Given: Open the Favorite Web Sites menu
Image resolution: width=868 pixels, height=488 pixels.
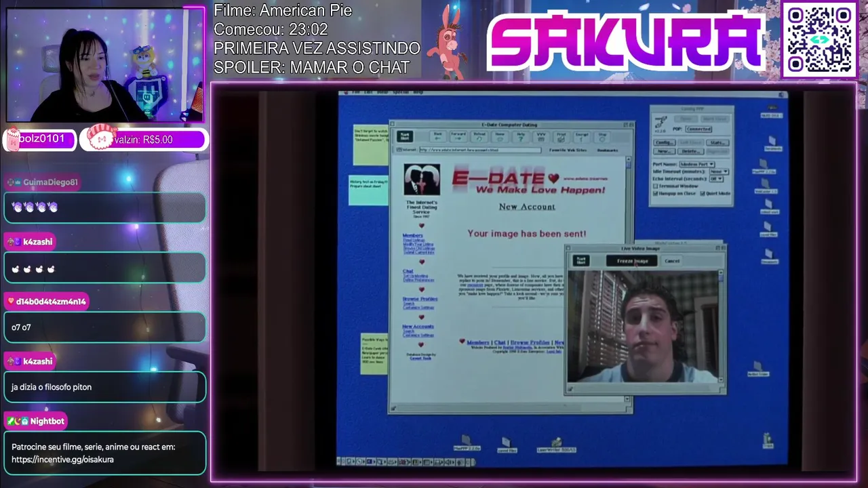Looking at the screenshot, I should click(x=568, y=150).
